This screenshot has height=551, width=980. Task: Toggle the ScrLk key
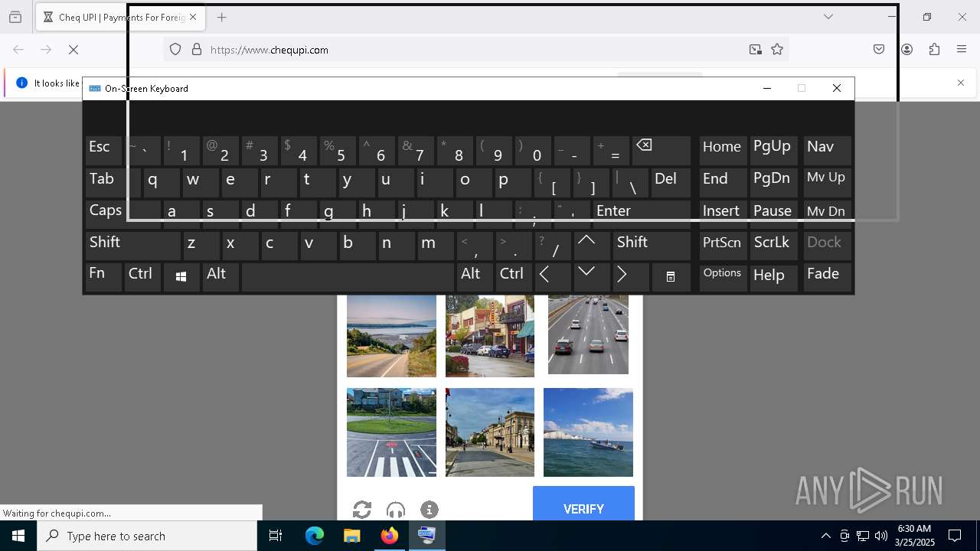click(773, 246)
